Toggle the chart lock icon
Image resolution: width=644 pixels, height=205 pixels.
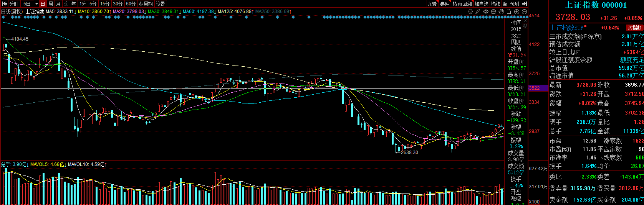click(x=509, y=11)
